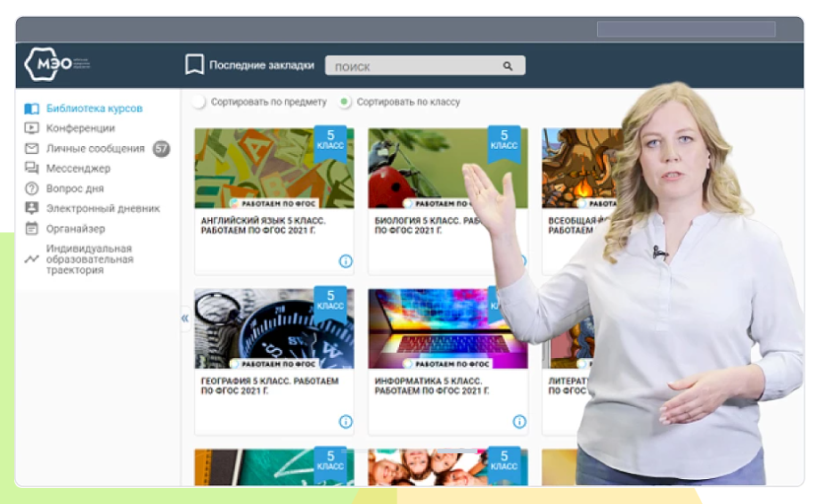Click the Органайзер calendar icon
Screen dimensions: 816x504
[x=32, y=229]
